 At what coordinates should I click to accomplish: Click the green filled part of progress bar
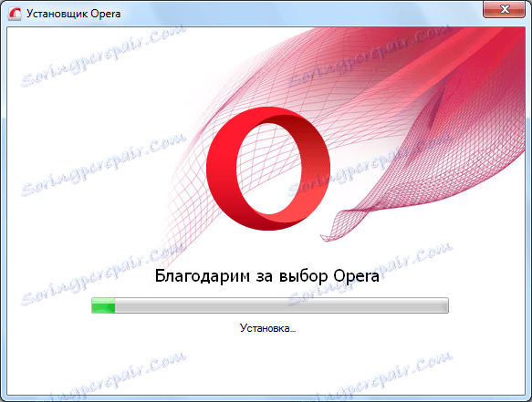[103, 305]
